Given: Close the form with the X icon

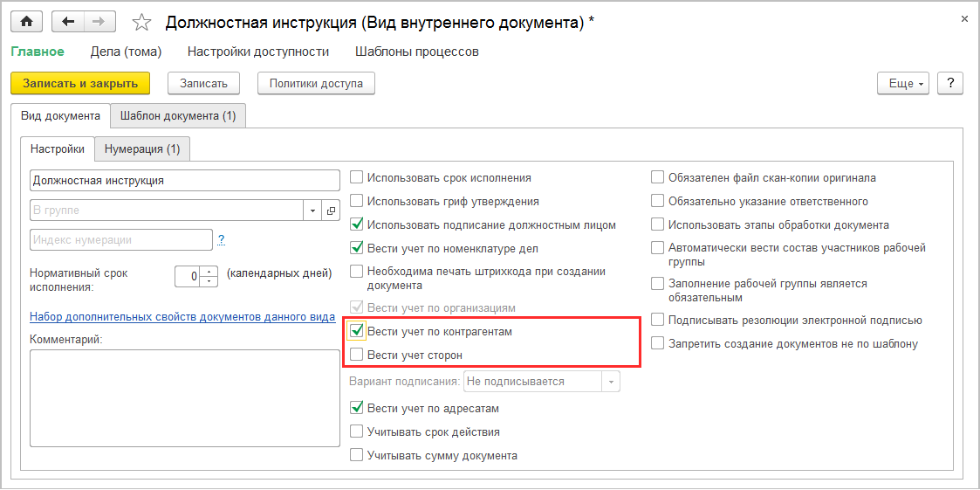Looking at the screenshot, I should pyautogui.click(x=963, y=18).
